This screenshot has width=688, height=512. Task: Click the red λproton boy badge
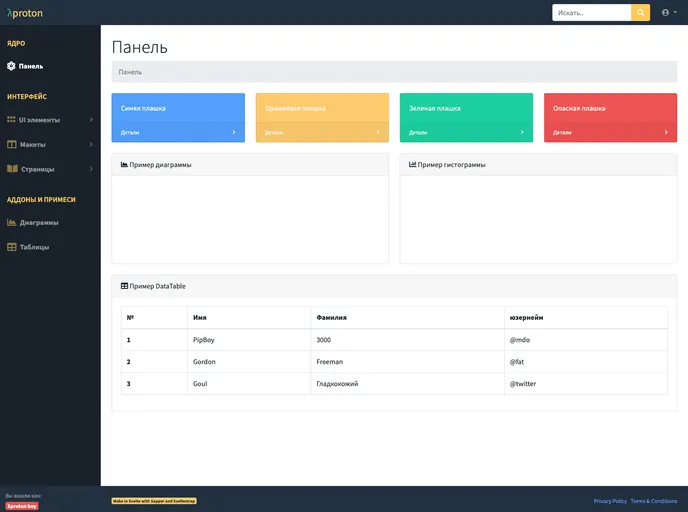pos(22,506)
